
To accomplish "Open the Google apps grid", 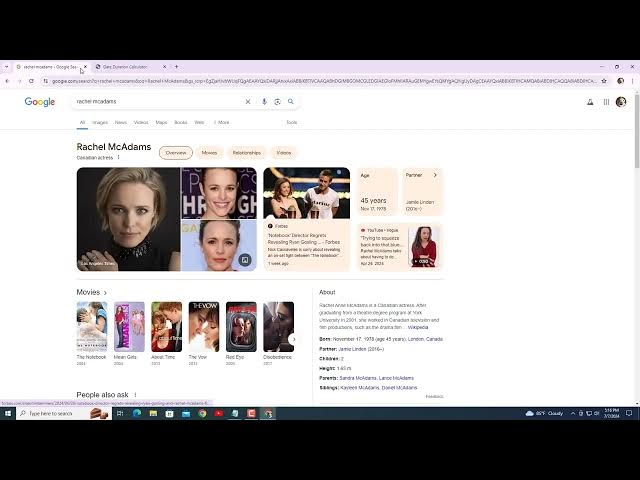I will click(x=607, y=102).
